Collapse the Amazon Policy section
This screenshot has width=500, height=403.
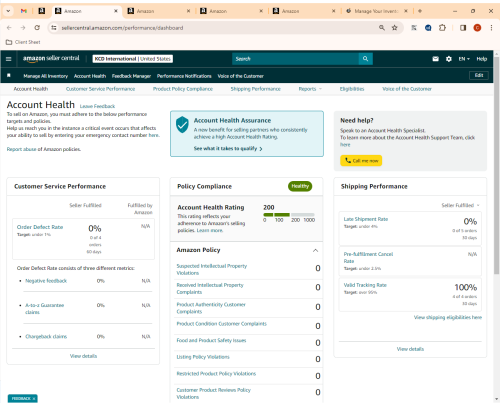pos(315,250)
